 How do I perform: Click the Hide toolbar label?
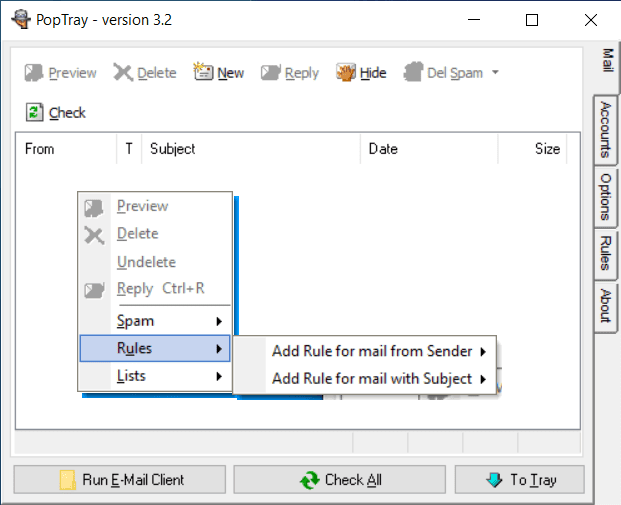coord(373,73)
